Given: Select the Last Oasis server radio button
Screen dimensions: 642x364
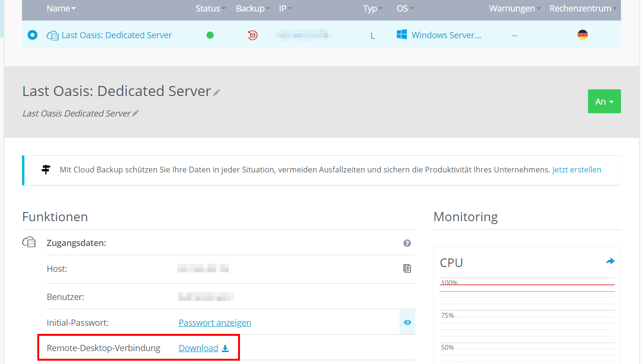Looking at the screenshot, I should tap(33, 35).
